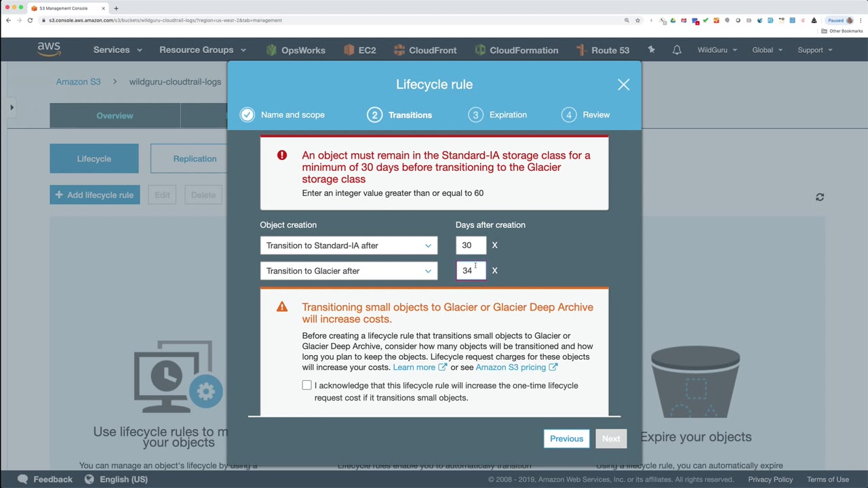Click the completed Name and scope step icon

pos(247,115)
